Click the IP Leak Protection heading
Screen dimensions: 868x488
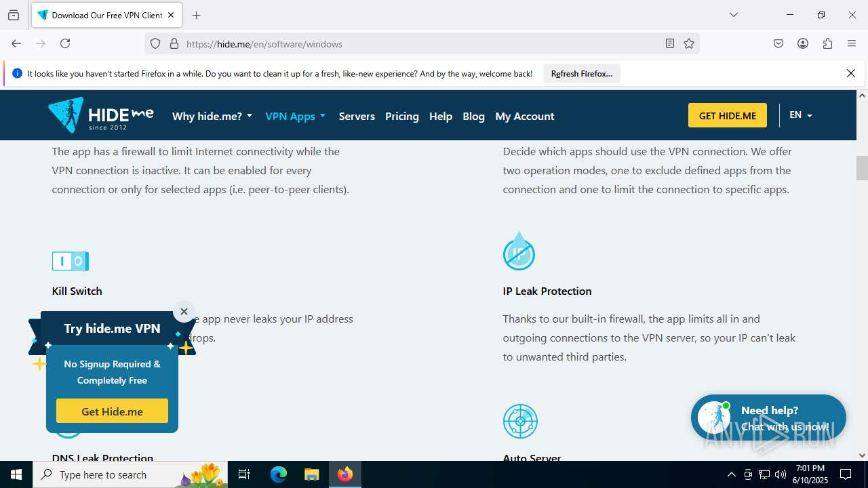[x=547, y=291]
